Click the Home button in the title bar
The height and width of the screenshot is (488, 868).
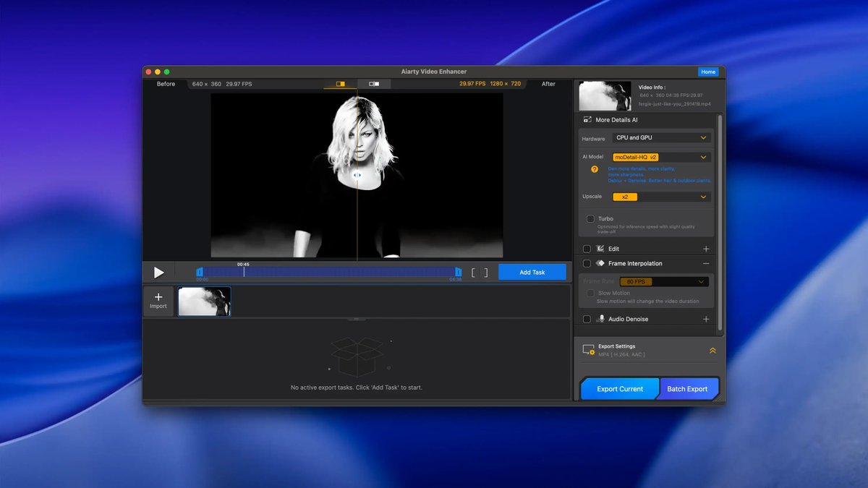click(708, 72)
